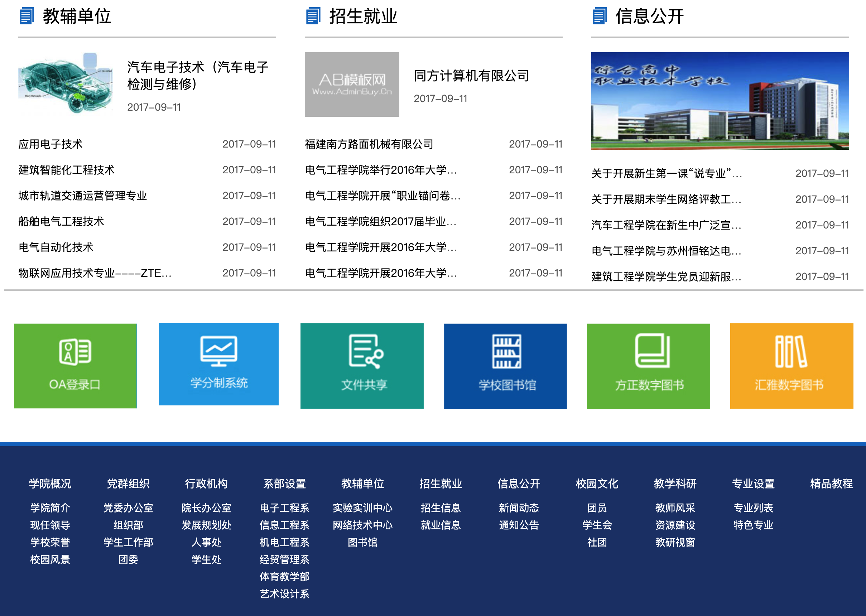Open 福建南方路面机械有限公司 entry
The width and height of the screenshot is (866, 616).
(x=369, y=144)
